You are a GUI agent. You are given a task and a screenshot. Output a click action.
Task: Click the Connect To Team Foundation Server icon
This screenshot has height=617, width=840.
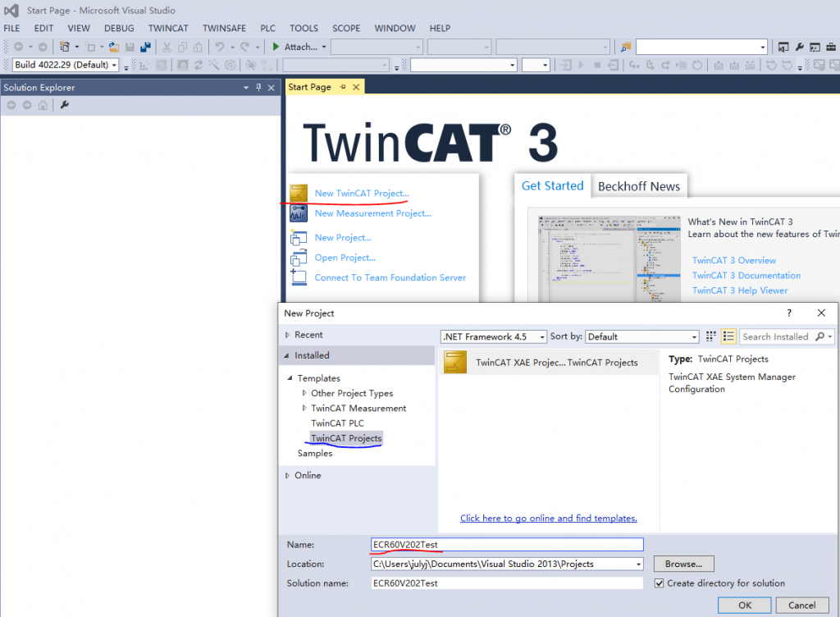(299, 277)
